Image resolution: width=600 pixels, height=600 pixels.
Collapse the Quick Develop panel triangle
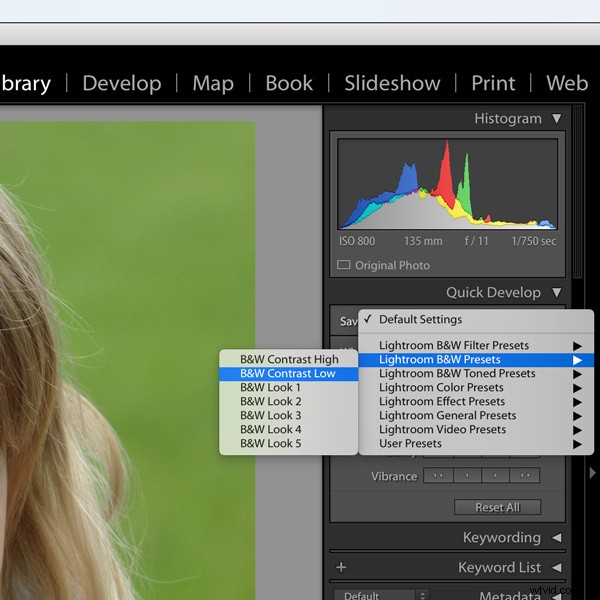click(557, 293)
